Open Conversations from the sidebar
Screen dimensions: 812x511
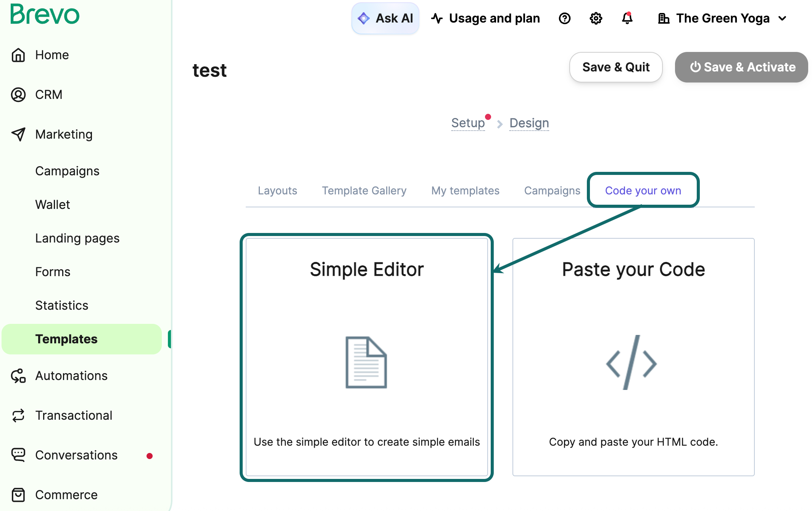[76, 455]
